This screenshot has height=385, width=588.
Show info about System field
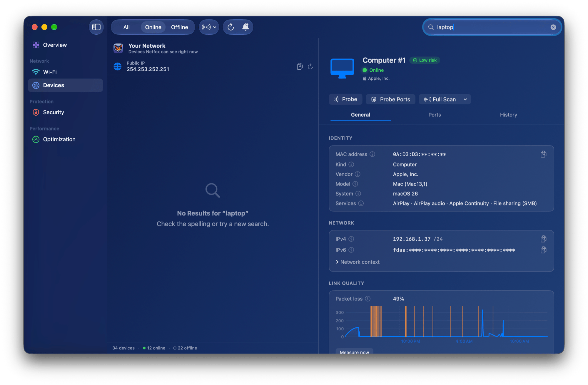pos(358,194)
